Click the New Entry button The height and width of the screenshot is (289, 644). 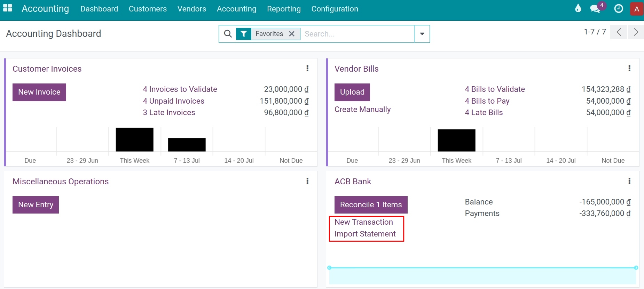point(36,205)
